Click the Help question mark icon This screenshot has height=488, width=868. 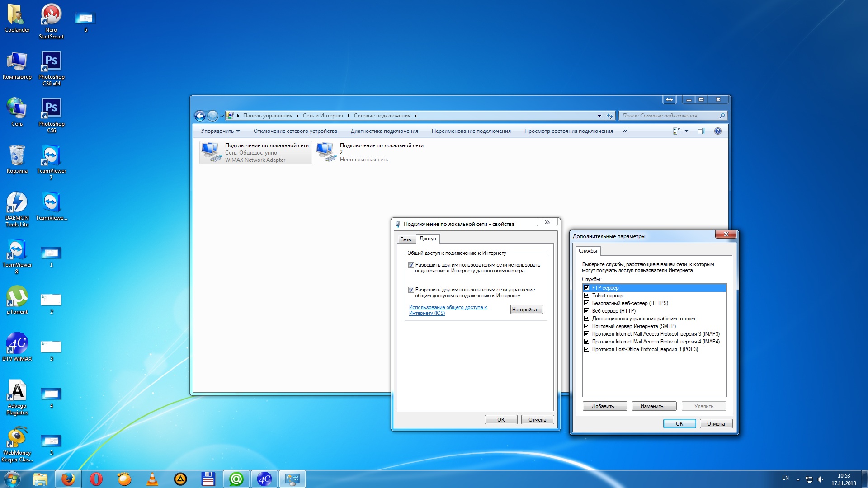click(x=717, y=131)
